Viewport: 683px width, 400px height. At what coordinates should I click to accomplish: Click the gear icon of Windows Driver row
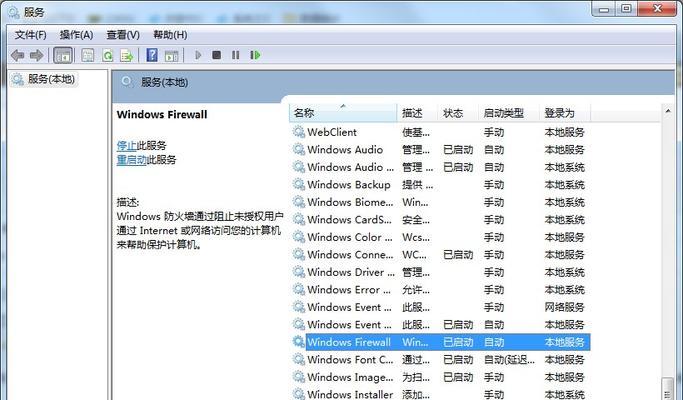point(299,272)
